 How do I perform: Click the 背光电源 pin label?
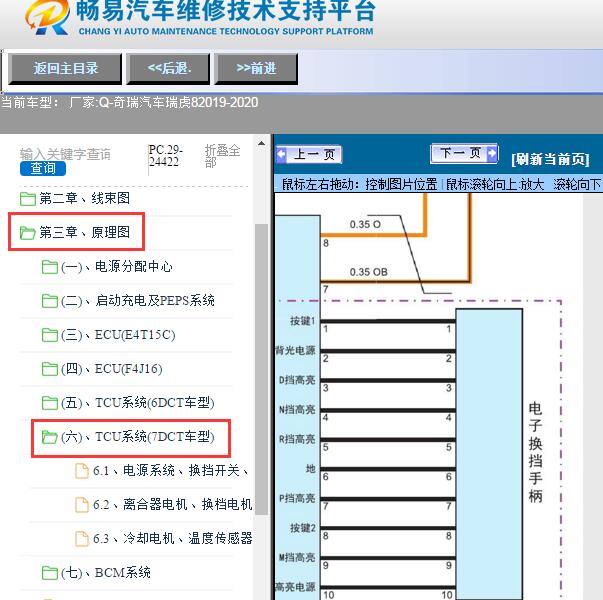click(295, 350)
